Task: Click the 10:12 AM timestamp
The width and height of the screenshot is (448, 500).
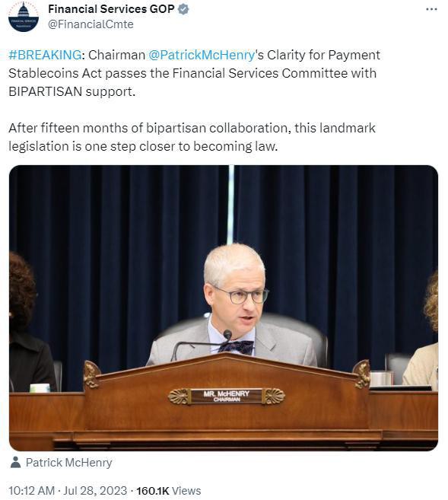Action: [31, 490]
